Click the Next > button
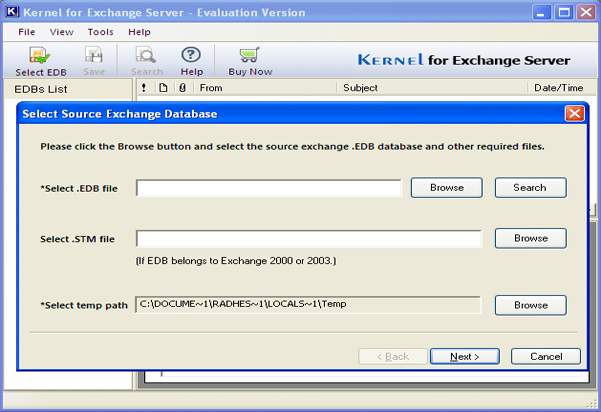Image resolution: width=601 pixels, height=412 pixels. 464,356
